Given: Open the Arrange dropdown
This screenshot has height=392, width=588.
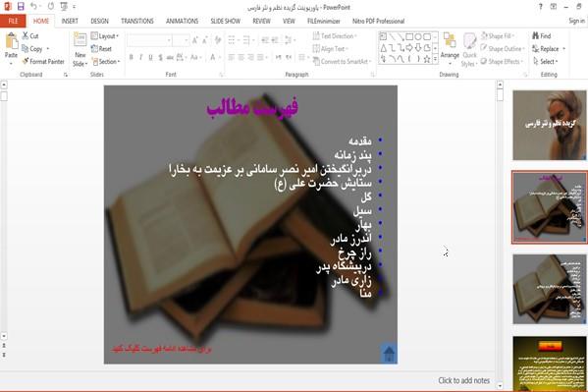Looking at the screenshot, I should pyautogui.click(x=450, y=48).
